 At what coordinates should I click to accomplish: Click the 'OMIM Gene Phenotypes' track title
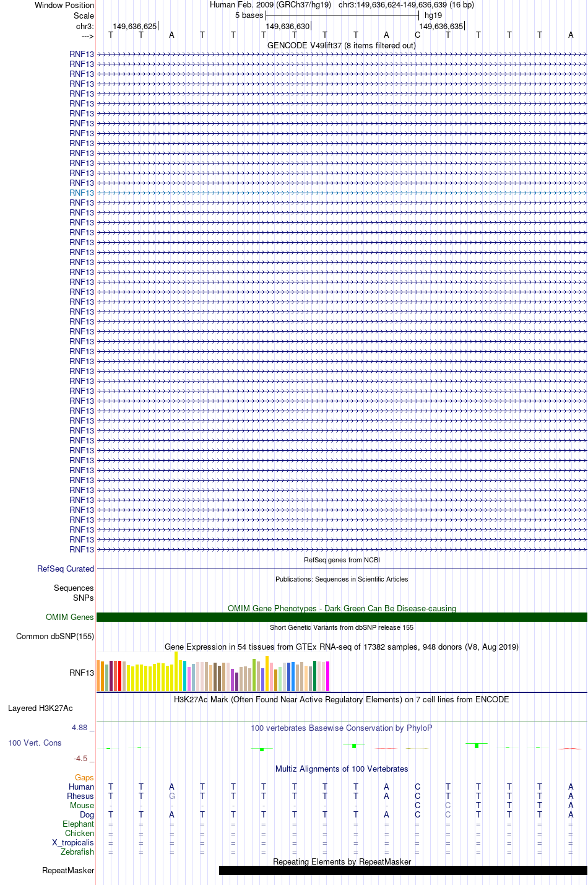(x=342, y=608)
